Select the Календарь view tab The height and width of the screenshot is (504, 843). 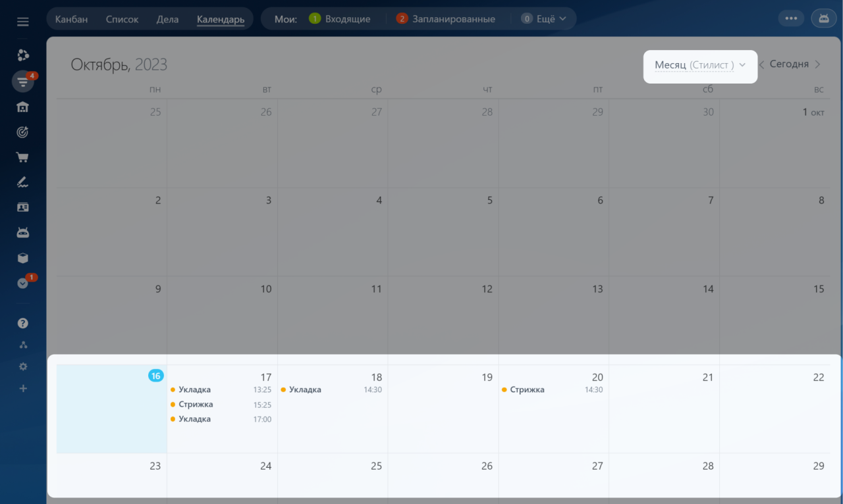pos(221,19)
